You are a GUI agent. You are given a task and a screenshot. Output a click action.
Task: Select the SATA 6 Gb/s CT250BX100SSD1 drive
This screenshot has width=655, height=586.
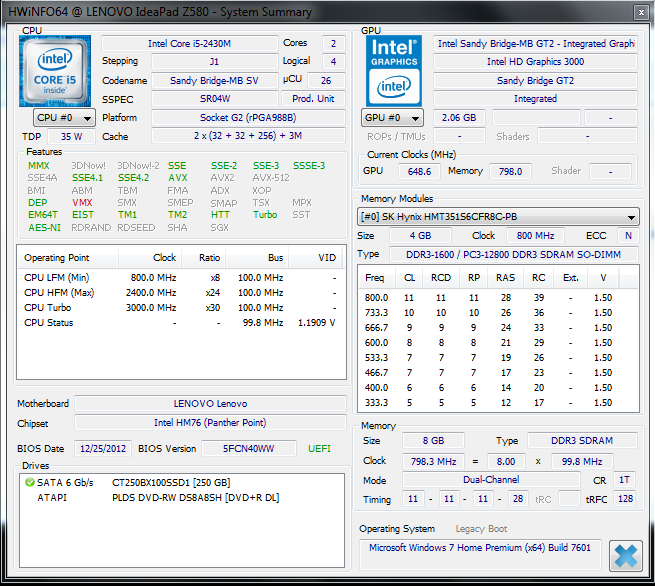pyautogui.click(x=182, y=482)
